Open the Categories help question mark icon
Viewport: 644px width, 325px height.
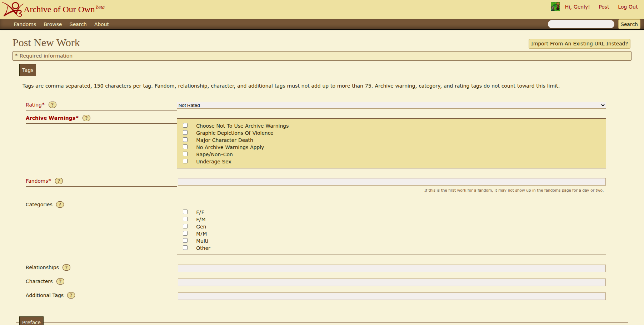click(x=60, y=205)
